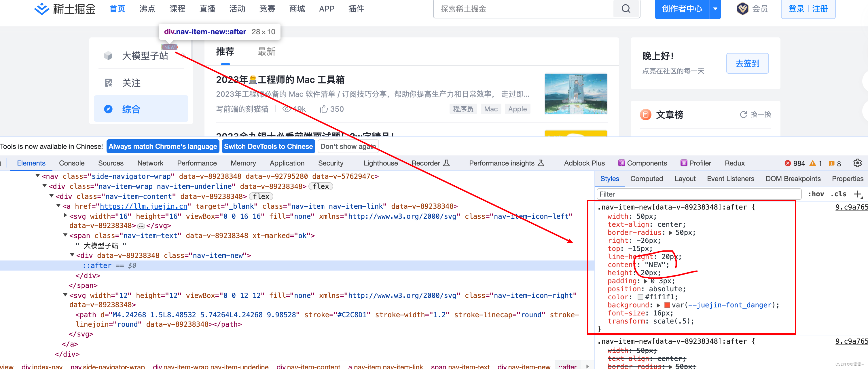Toggle the :hov element state panel
868x369 pixels.
point(816,194)
